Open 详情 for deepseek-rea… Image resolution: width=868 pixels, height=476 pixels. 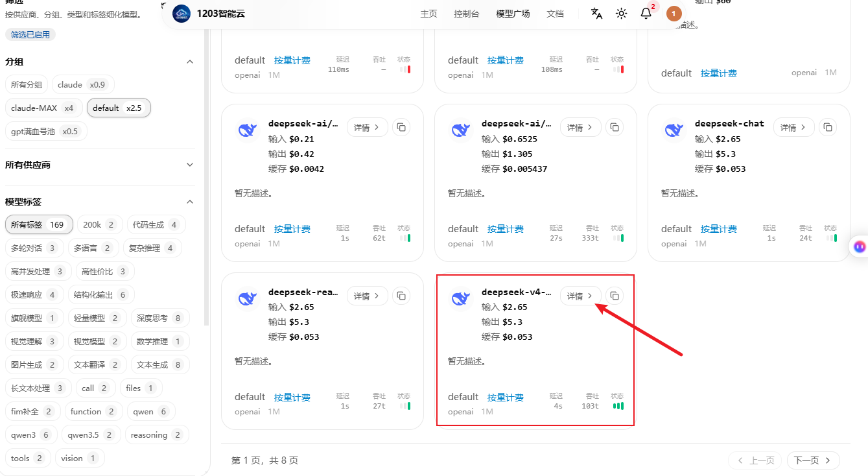click(x=368, y=296)
